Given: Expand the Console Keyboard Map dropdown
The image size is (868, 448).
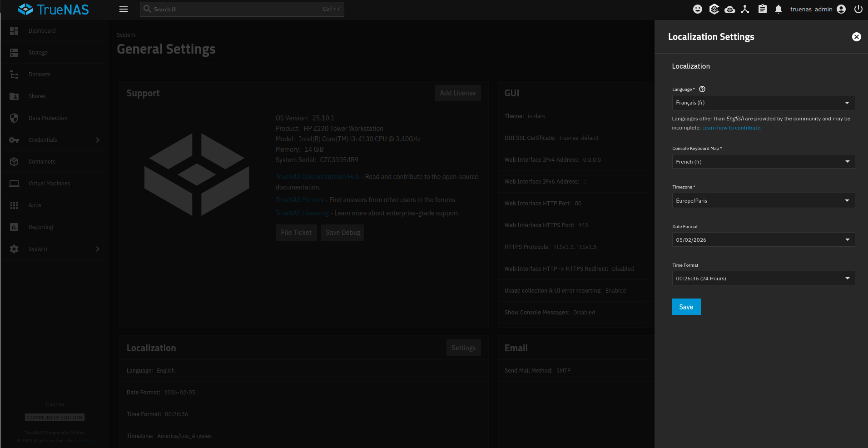Looking at the screenshot, I should (x=763, y=162).
